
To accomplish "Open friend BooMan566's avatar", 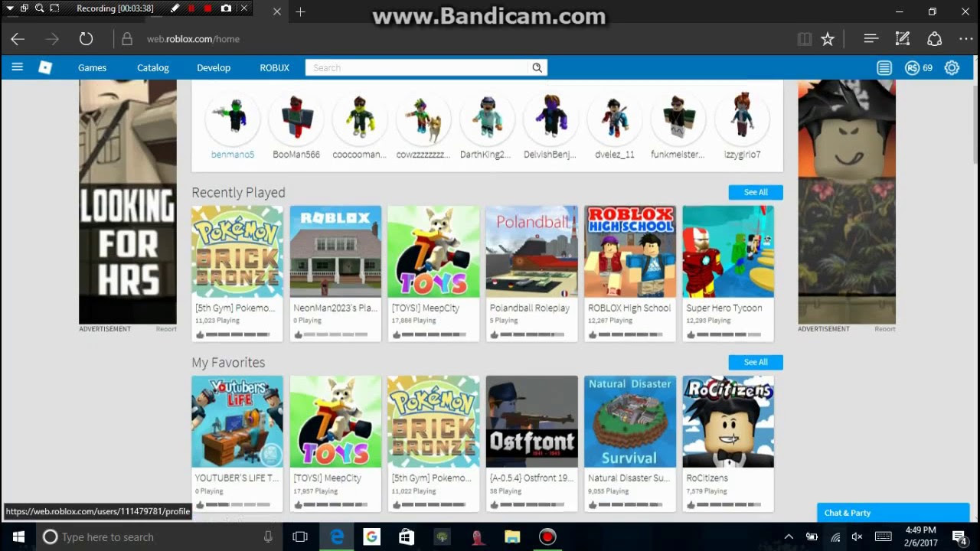I will [296, 118].
